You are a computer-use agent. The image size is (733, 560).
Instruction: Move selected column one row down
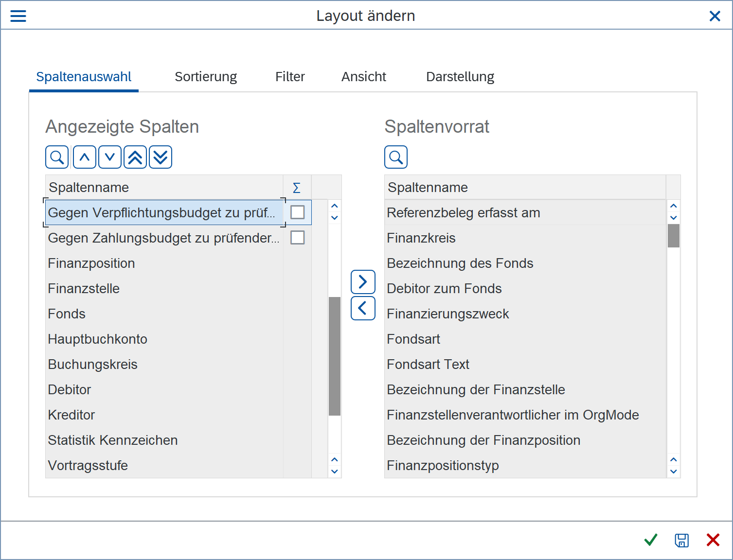[110, 157]
